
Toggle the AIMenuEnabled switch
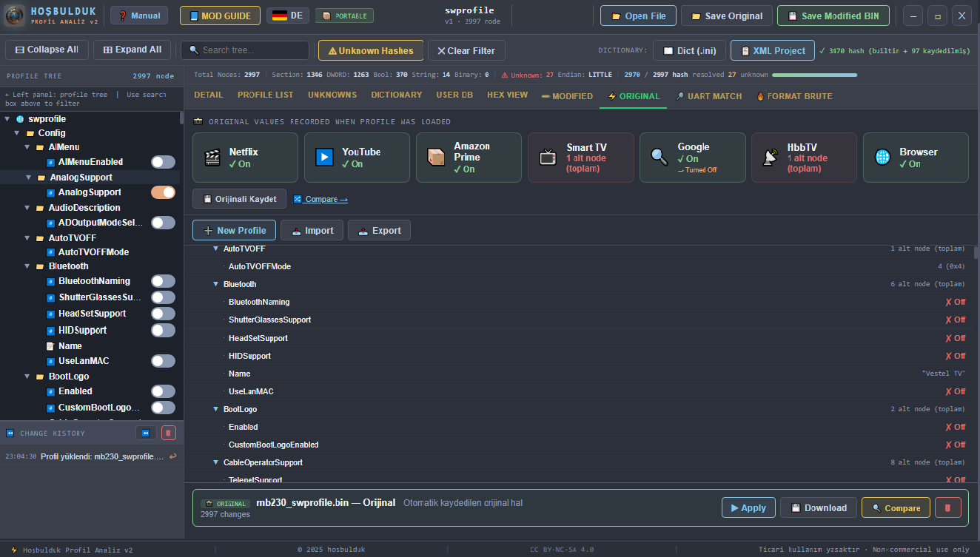[163, 162]
